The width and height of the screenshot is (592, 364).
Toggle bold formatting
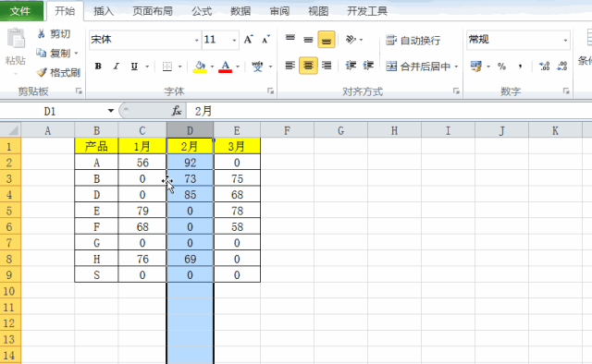click(98, 67)
